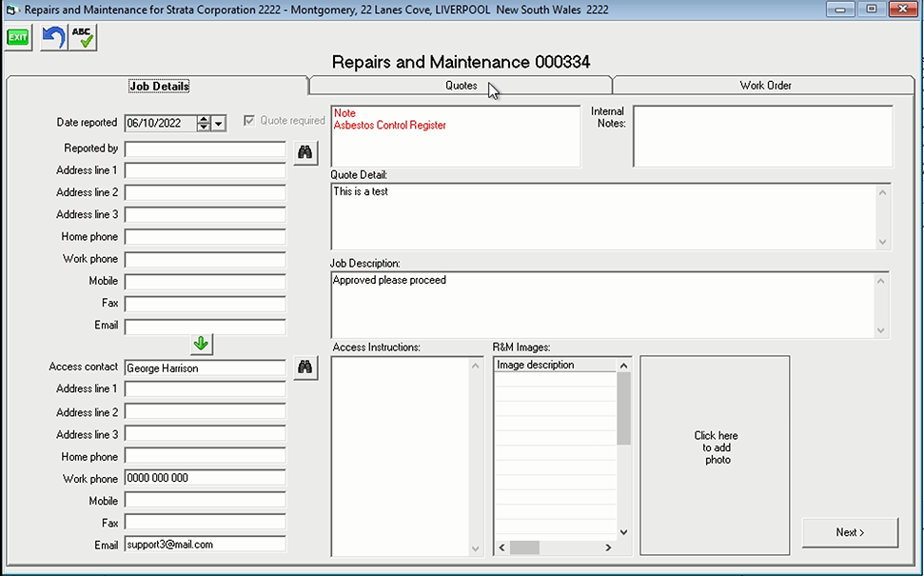The width and height of the screenshot is (924, 576).
Task: Click R&M Images list scroll down arrow
Action: (623, 532)
